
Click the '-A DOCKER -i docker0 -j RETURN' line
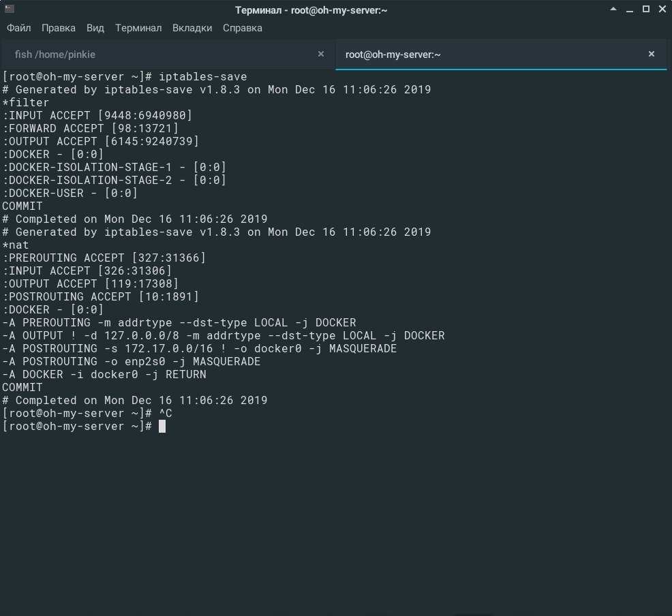pyautogui.click(x=104, y=374)
